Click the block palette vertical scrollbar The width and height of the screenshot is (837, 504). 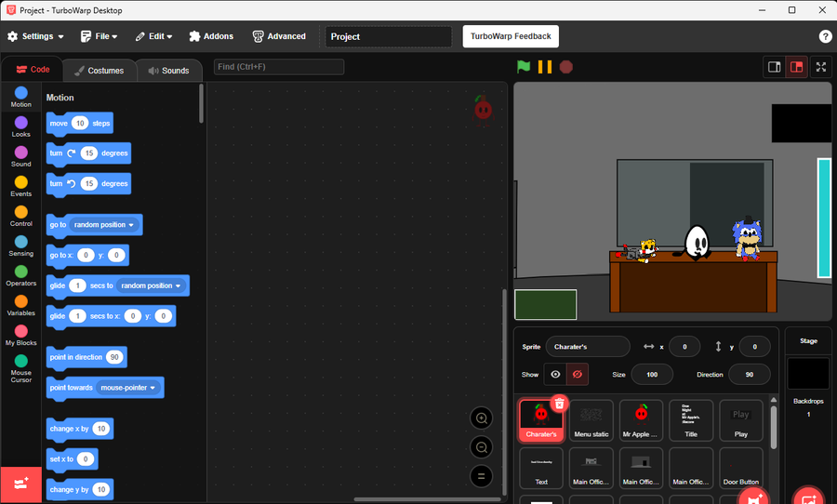click(201, 103)
